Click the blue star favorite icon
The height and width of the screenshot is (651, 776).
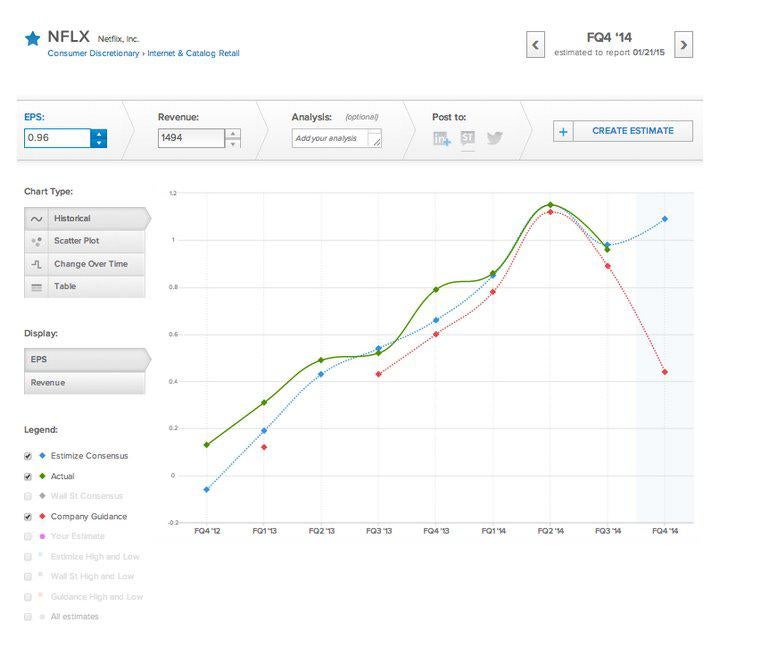(33, 39)
